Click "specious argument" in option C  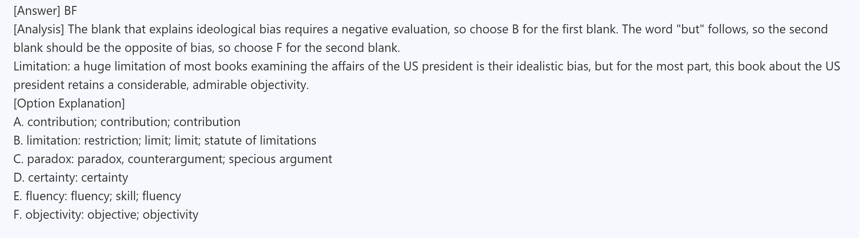click(x=280, y=159)
